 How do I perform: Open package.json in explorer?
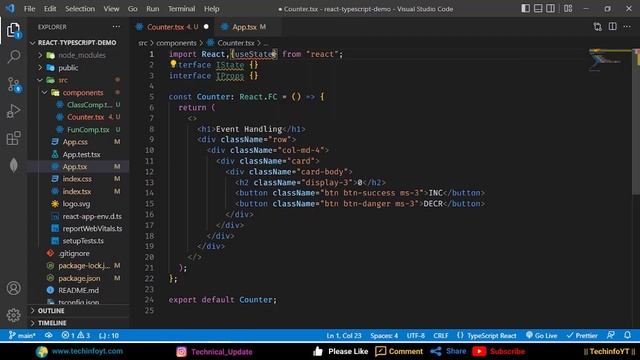coord(79,278)
